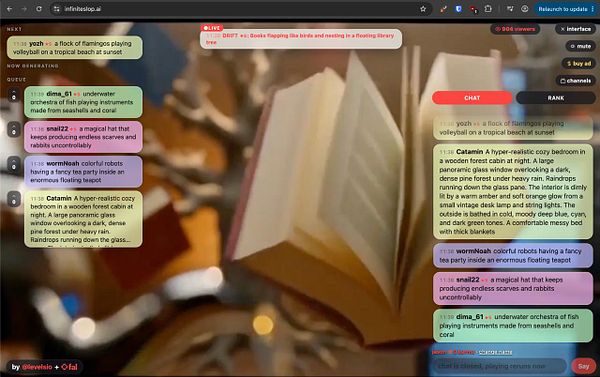This screenshot has width=600, height=377.
Task: Click Catamin's cozy bedroom chat message
Action: [513, 191]
